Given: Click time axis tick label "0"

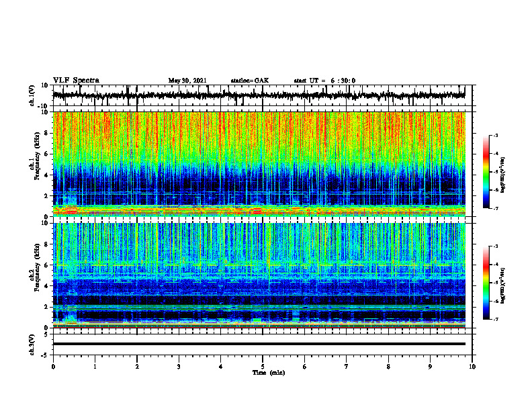Looking at the screenshot, I should pyautogui.click(x=53, y=367).
